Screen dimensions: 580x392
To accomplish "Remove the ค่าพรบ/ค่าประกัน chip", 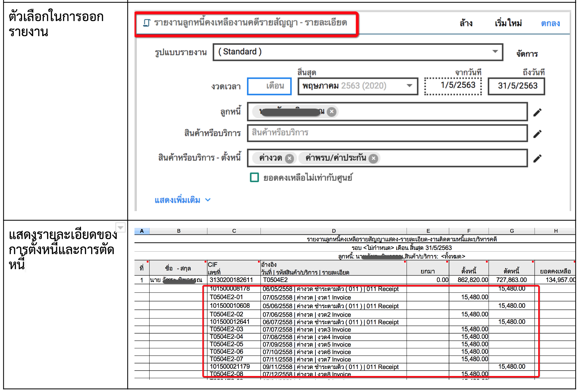I will pyautogui.click(x=373, y=158).
